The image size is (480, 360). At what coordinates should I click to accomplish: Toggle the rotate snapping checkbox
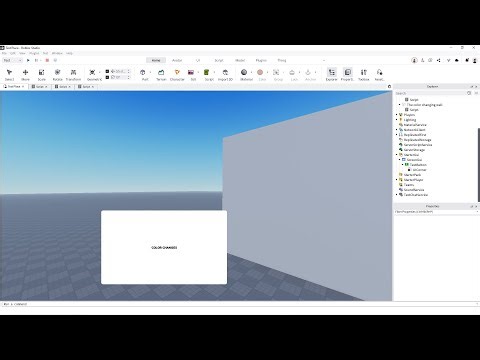[107, 77]
